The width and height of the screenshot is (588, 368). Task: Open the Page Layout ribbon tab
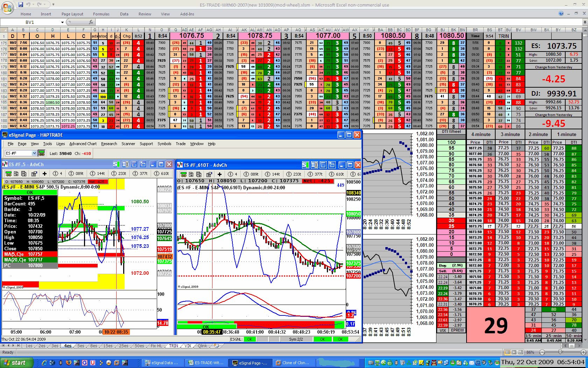[x=72, y=14]
